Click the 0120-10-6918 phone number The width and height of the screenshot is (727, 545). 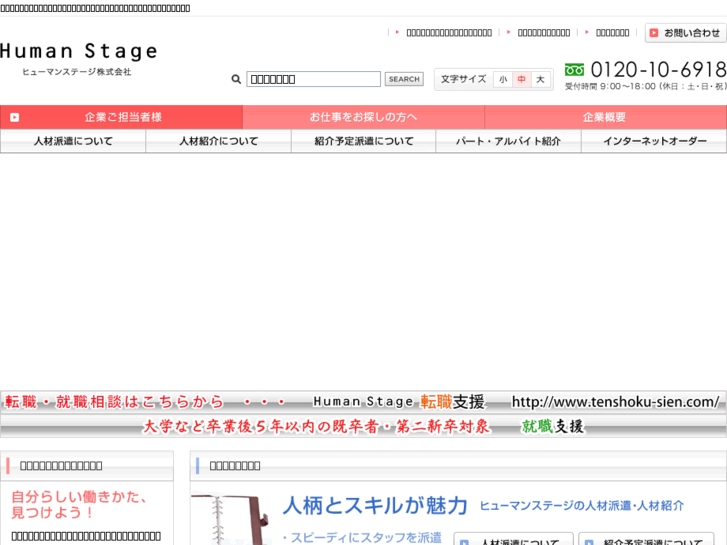click(x=659, y=70)
